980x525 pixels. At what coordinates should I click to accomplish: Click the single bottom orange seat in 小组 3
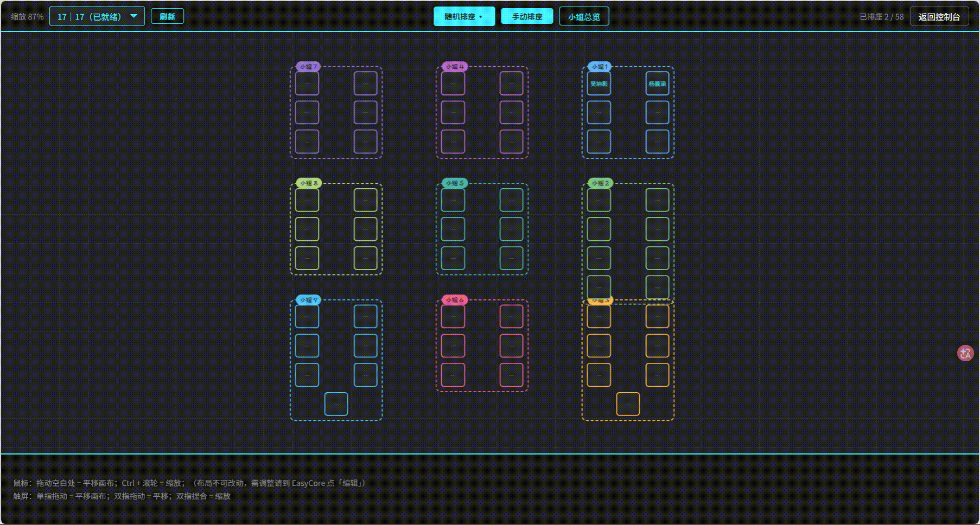pos(628,404)
